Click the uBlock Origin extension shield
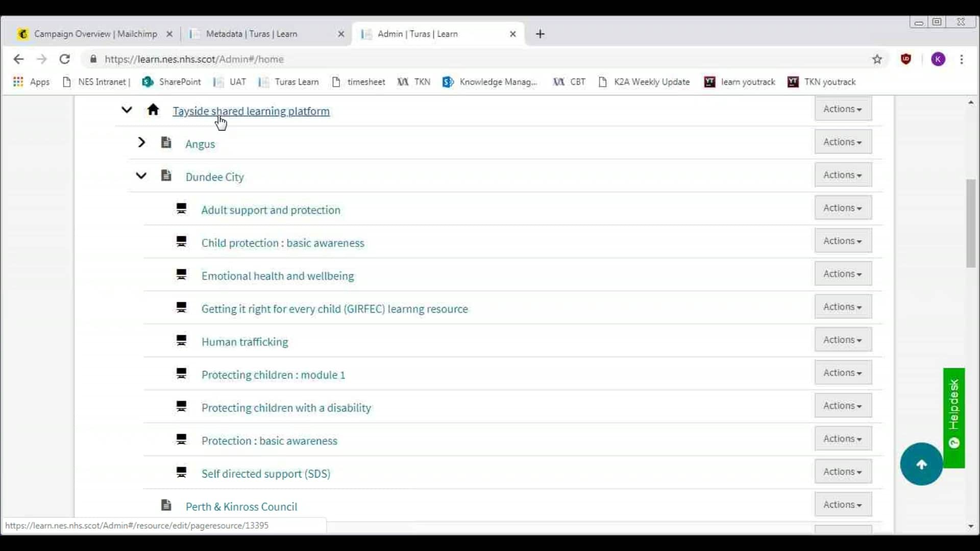The image size is (980, 551). coord(906,59)
